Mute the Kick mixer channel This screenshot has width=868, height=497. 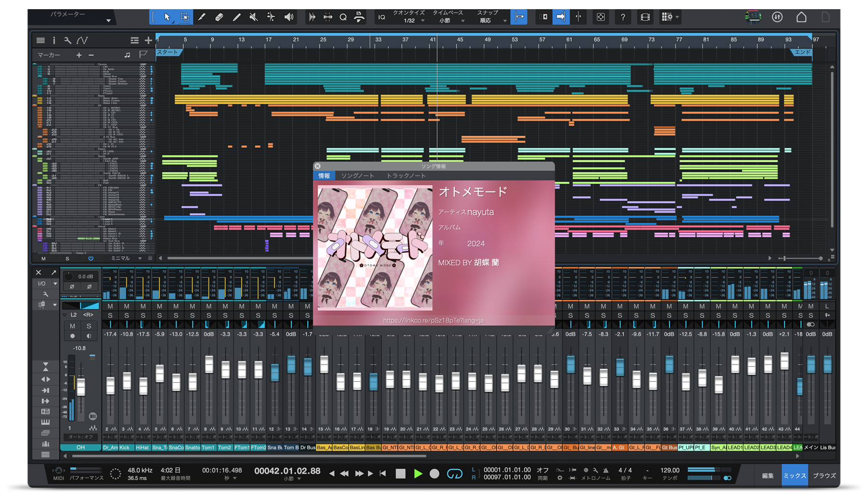[126, 306]
